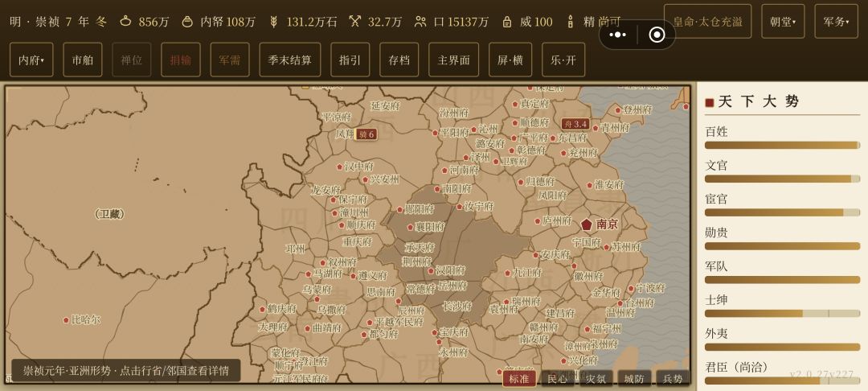The image size is (868, 391).
Task: Click the 宁波府 prefecture marker
Action: click(631, 288)
